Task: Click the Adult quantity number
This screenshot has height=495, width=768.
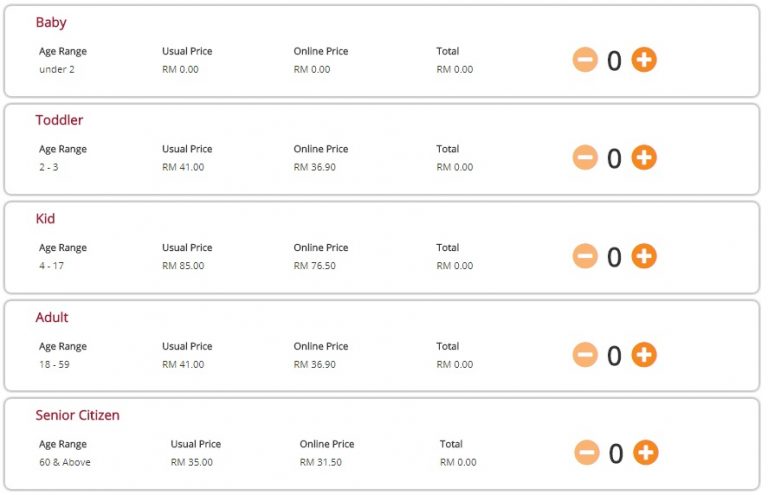Action: coord(614,356)
